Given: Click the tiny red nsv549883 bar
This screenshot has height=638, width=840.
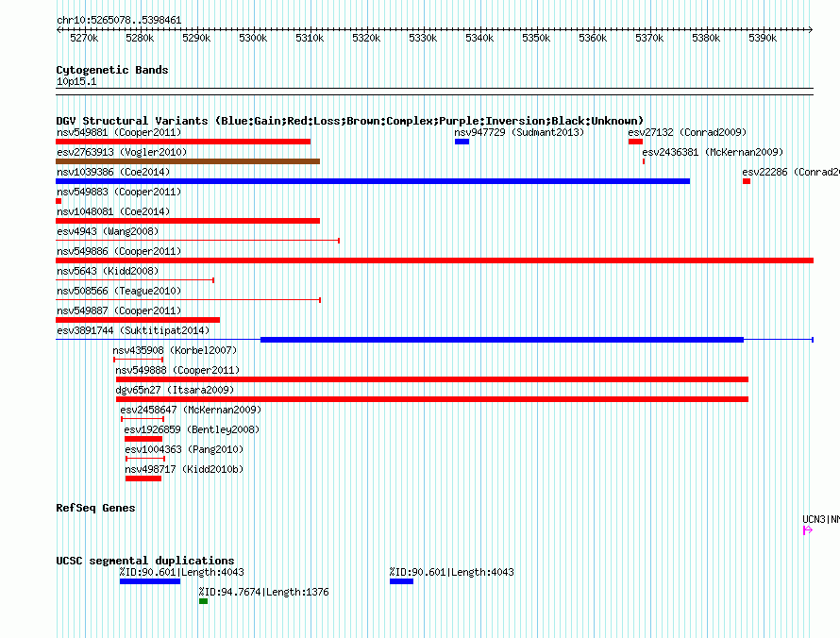Looking at the screenshot, I should 59,201.
